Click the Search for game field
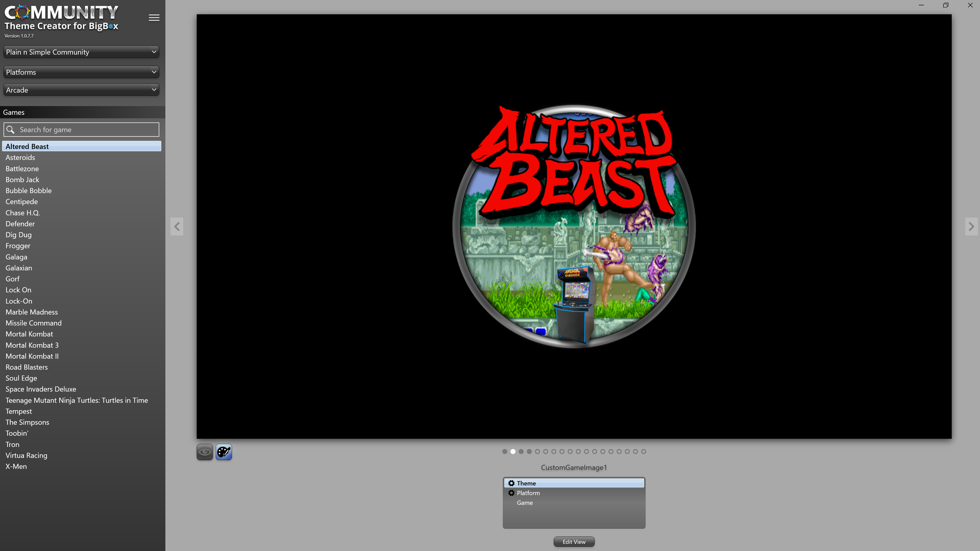The width and height of the screenshot is (980, 551). coord(81,130)
